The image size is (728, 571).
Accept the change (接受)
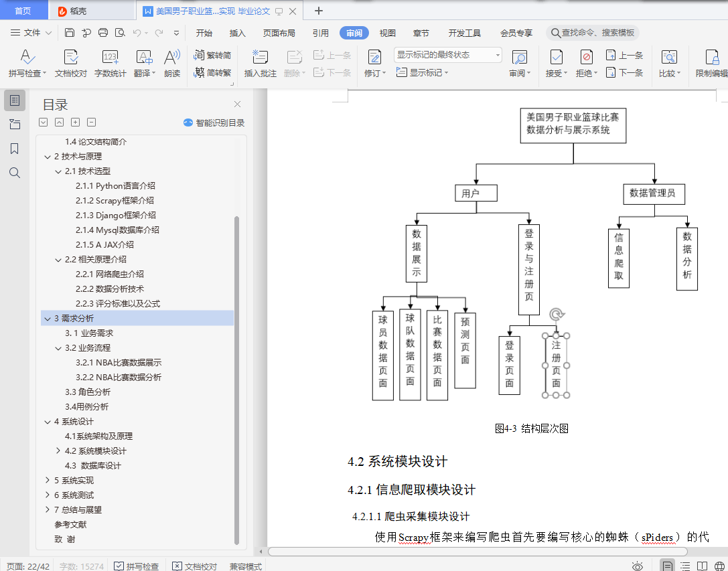click(x=557, y=63)
